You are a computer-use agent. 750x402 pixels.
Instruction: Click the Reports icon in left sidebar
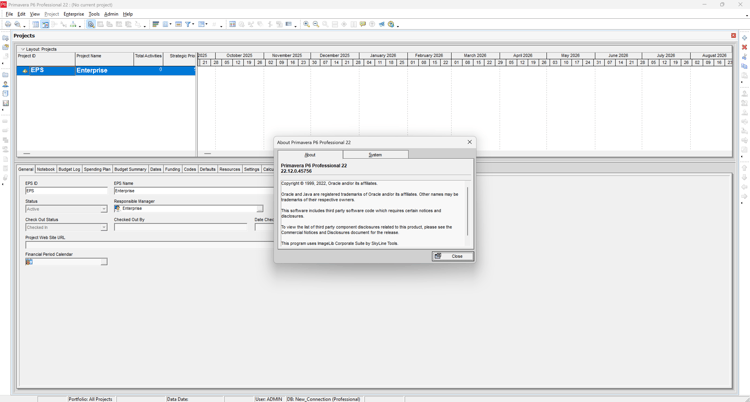[x=5, y=93]
